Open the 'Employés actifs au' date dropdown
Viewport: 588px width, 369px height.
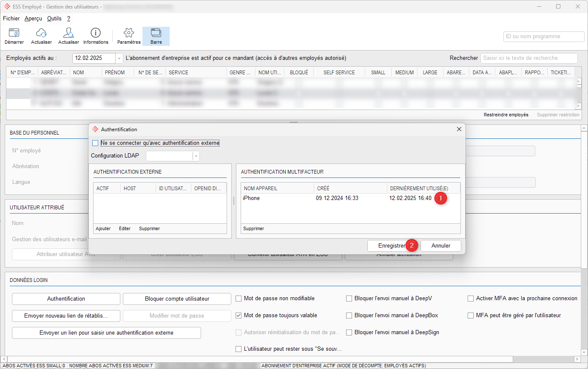click(x=119, y=58)
